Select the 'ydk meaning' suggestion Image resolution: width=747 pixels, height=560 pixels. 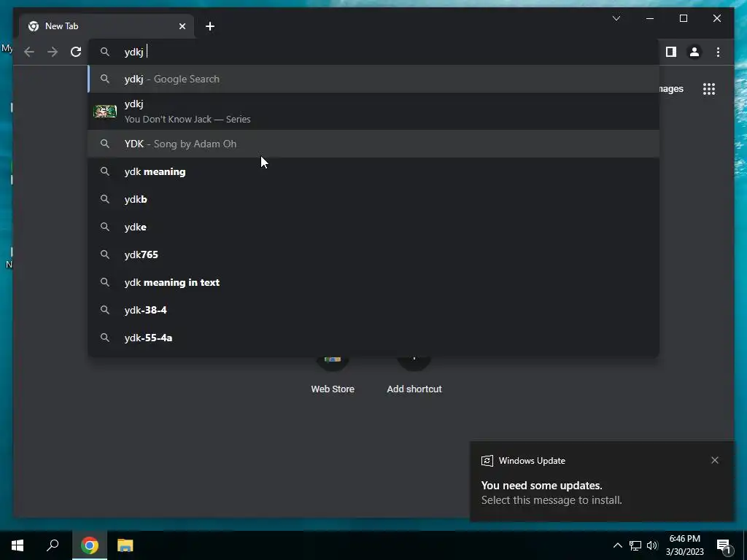pyautogui.click(x=373, y=171)
